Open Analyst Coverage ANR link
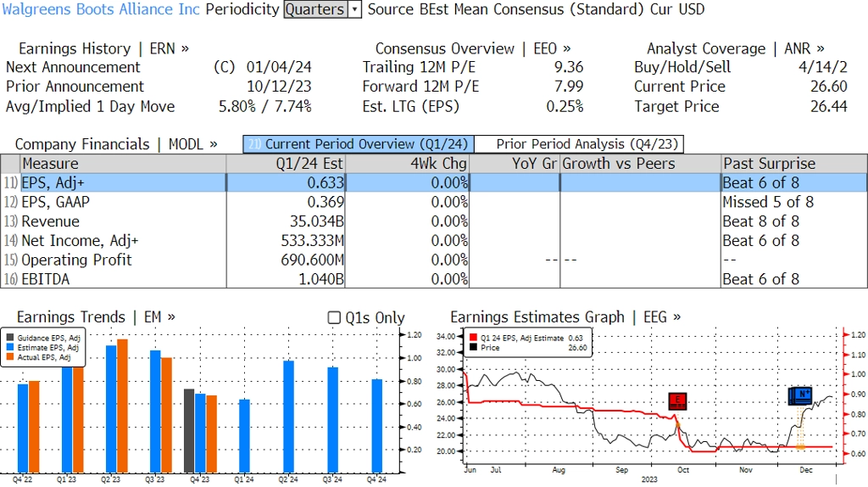This screenshot has width=868, height=487. coord(736,48)
